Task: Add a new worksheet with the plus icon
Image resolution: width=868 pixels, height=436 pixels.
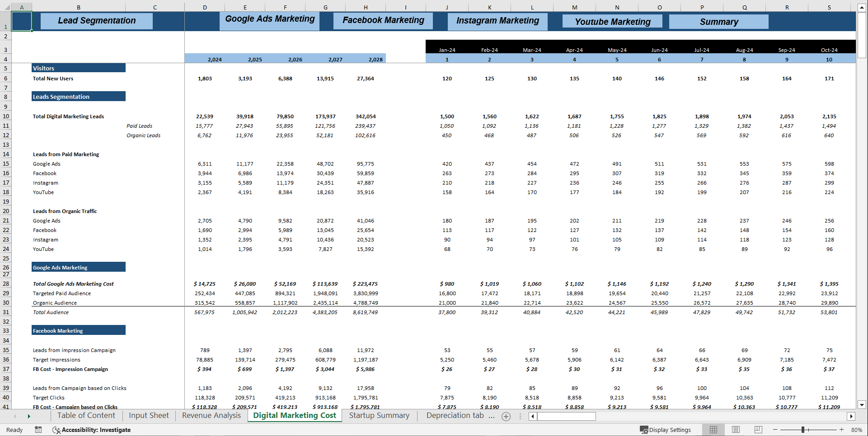Action: (506, 416)
